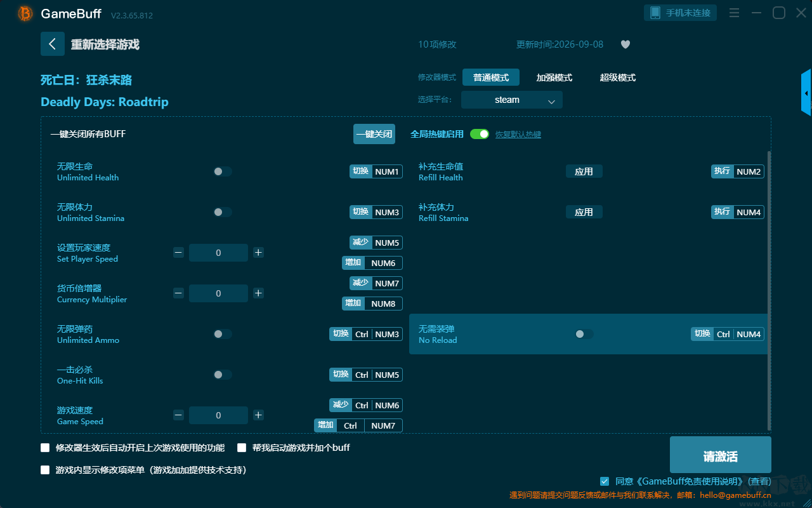Click 恢复默认热键 link

point(518,135)
